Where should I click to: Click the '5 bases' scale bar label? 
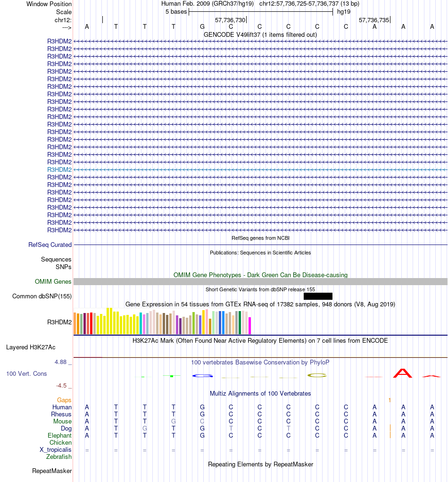(176, 12)
